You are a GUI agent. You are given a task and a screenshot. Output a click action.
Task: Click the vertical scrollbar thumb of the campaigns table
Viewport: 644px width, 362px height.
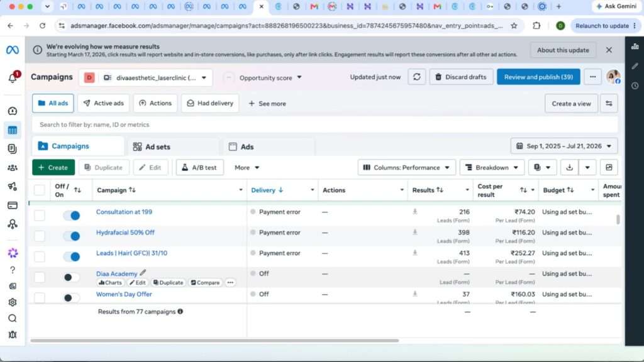click(x=618, y=219)
